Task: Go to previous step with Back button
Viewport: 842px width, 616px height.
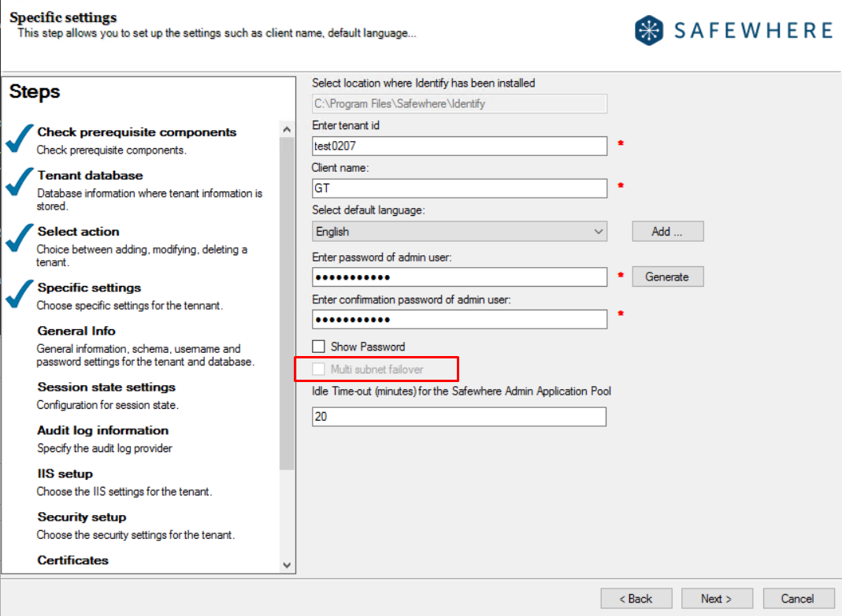Action: click(x=636, y=599)
